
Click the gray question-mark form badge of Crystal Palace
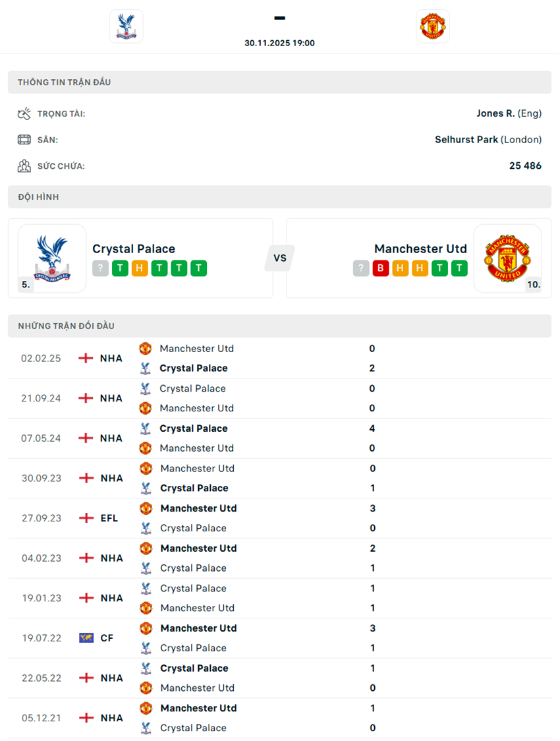pyautogui.click(x=99, y=268)
